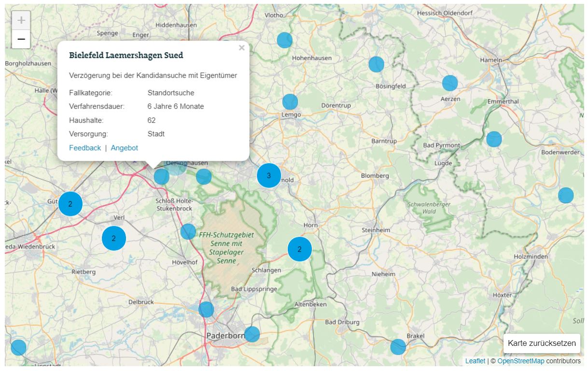Select the marker above Bösingfeld

pos(377,64)
